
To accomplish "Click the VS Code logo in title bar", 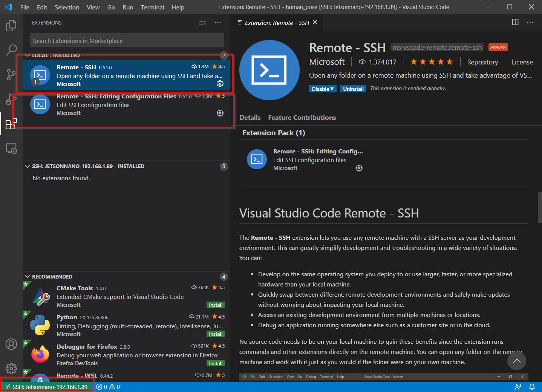I will pos(8,7).
